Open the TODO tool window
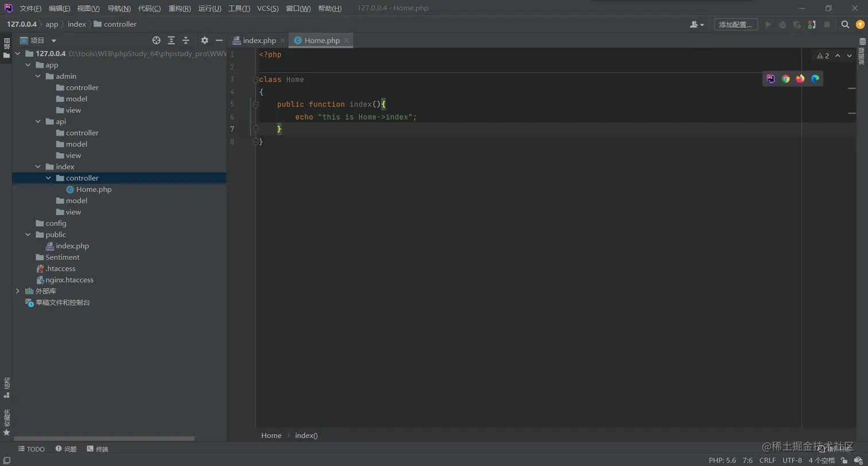Screen dimensions: 868x466 [x=32, y=449]
